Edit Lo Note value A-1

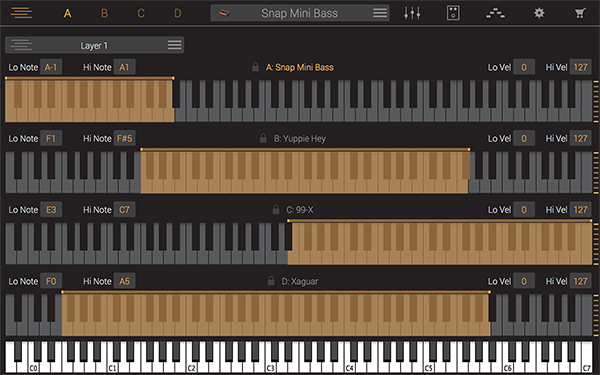pos(51,67)
